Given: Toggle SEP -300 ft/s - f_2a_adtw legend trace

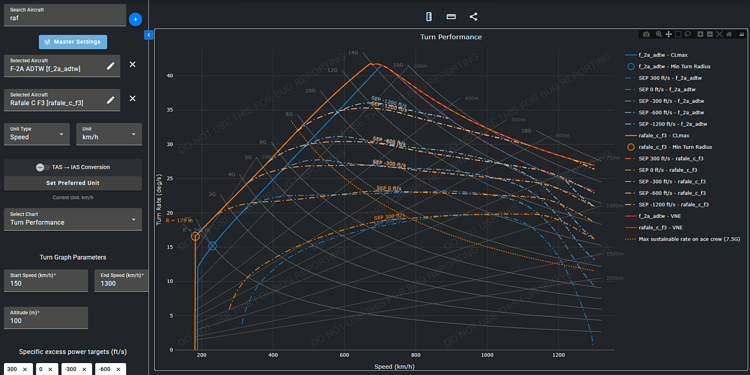Looking at the screenshot, I should [x=665, y=101].
